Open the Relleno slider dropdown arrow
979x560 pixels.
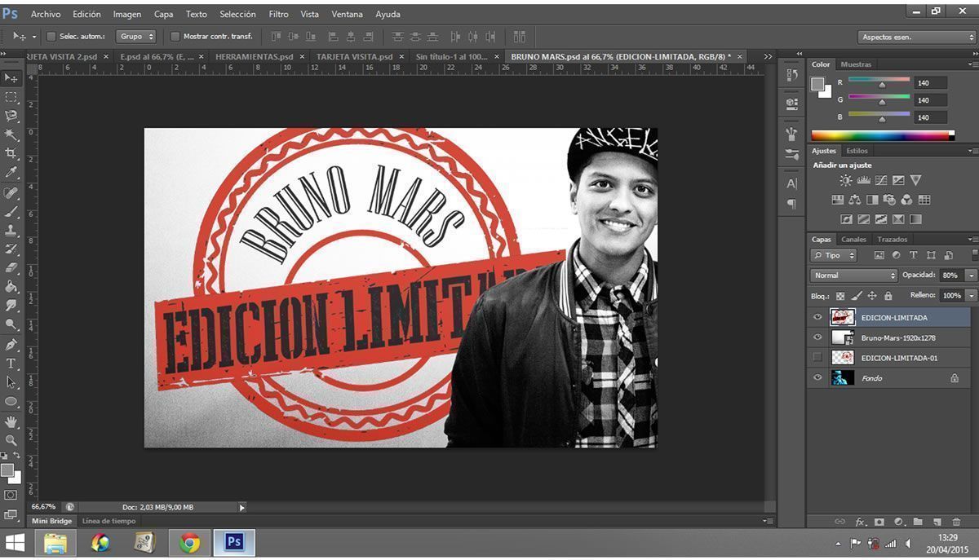pos(971,295)
